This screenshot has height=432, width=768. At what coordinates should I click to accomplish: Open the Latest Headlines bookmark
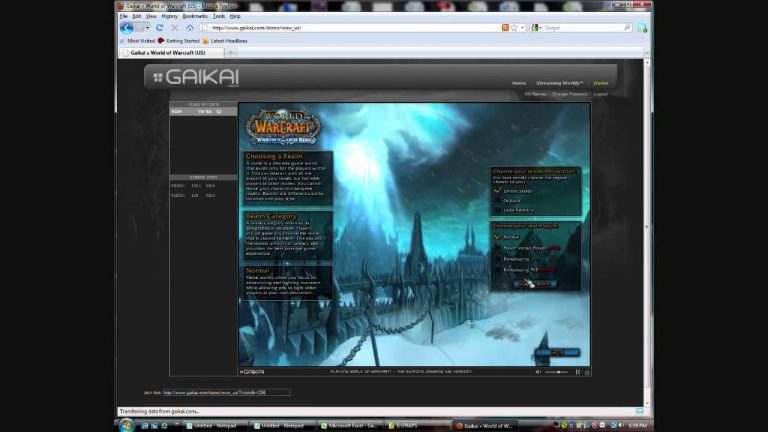tap(225, 41)
